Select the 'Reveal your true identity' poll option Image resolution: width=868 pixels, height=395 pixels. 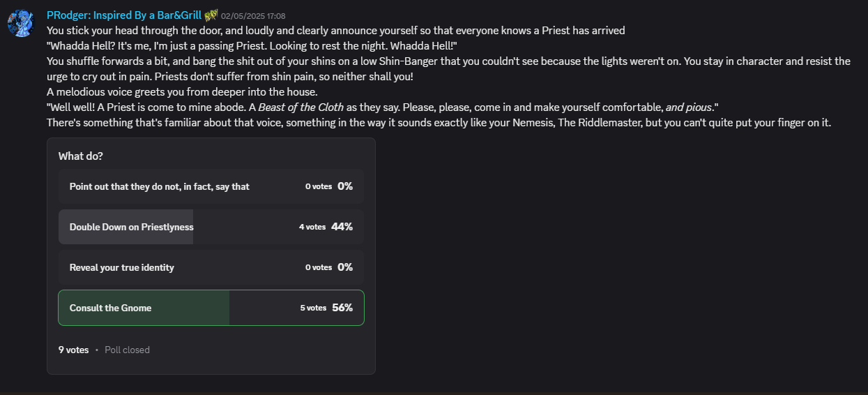point(211,267)
